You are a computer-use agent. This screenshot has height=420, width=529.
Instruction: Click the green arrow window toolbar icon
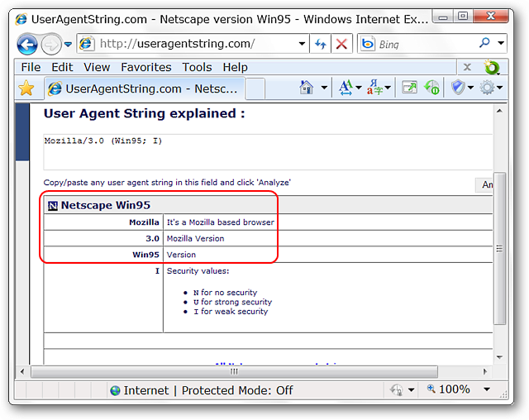click(x=409, y=88)
